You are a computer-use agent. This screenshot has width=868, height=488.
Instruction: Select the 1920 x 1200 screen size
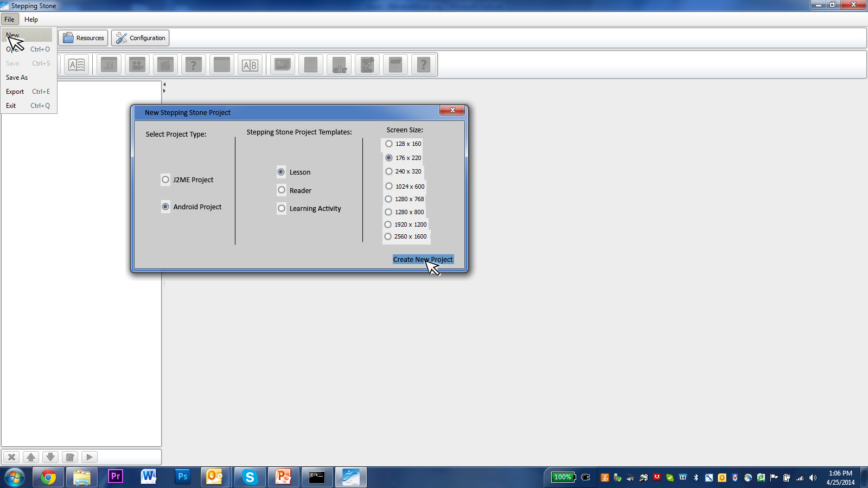click(388, 224)
